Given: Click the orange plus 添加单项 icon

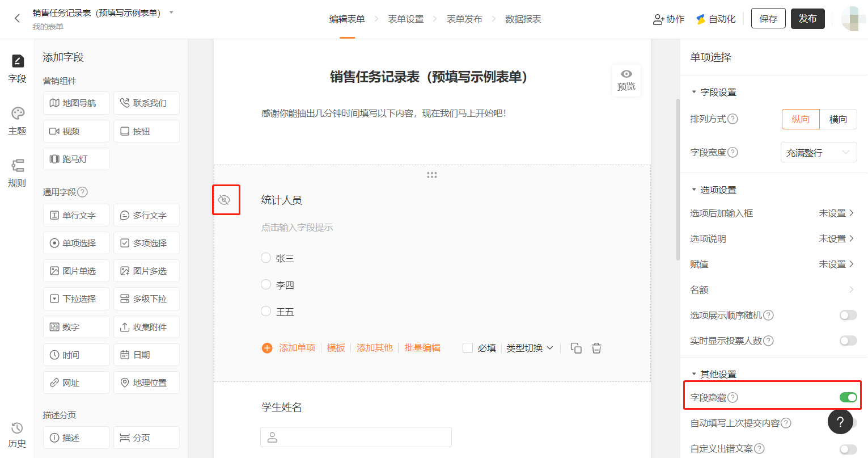Looking at the screenshot, I should 267,348.
